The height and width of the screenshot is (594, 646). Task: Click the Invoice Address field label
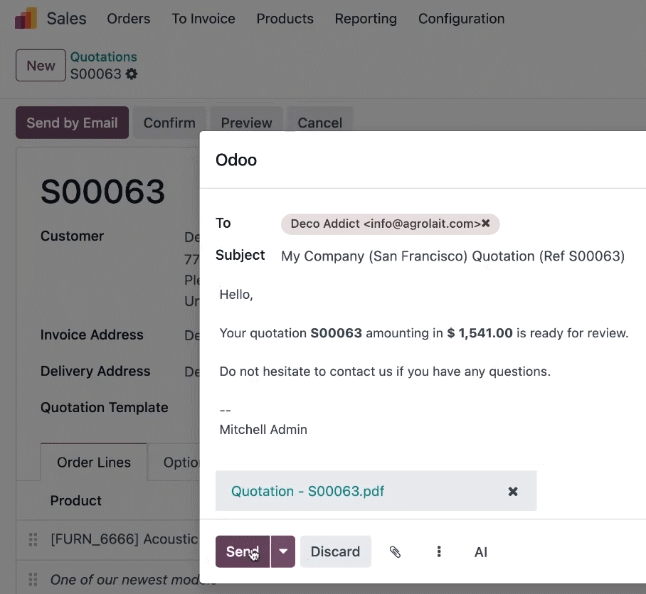coord(92,334)
